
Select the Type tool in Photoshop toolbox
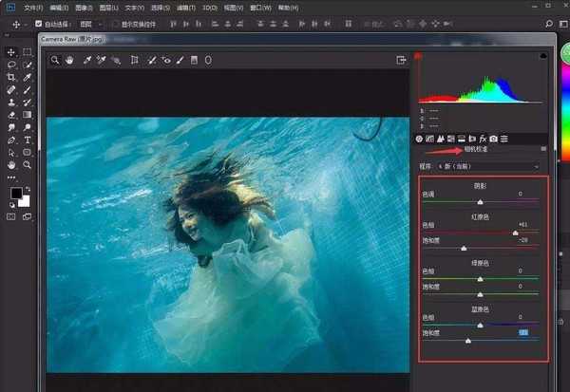pyautogui.click(x=28, y=139)
